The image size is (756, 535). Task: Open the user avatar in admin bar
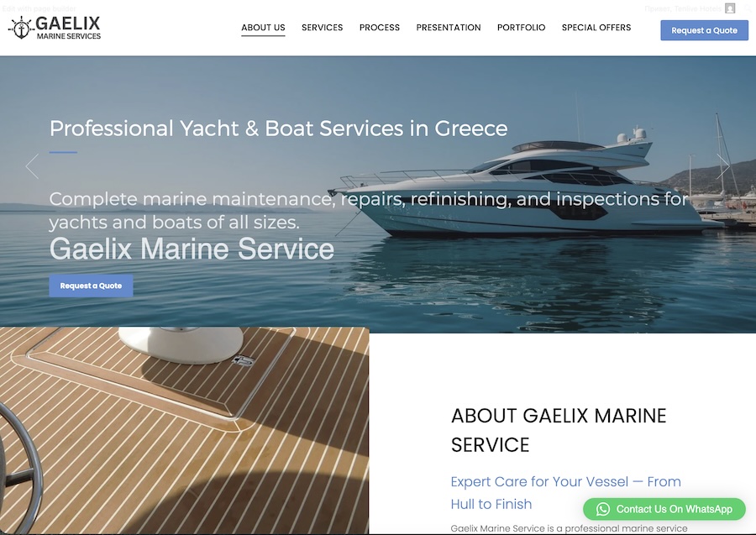[730, 8]
